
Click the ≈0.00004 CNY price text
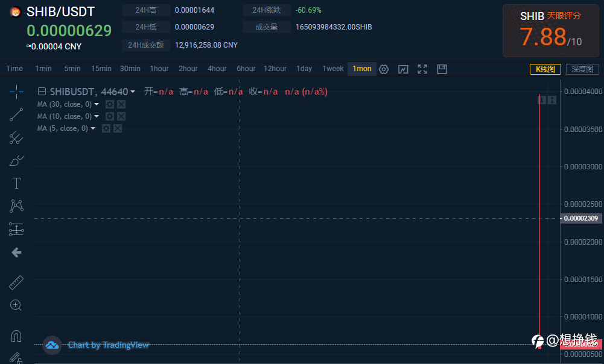tap(54, 46)
